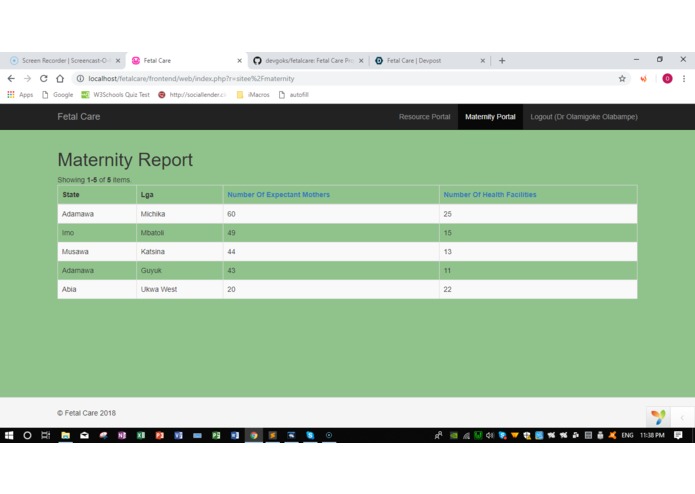Select the Imo state cell
Viewport: 695px width, 494px height.
(x=97, y=233)
